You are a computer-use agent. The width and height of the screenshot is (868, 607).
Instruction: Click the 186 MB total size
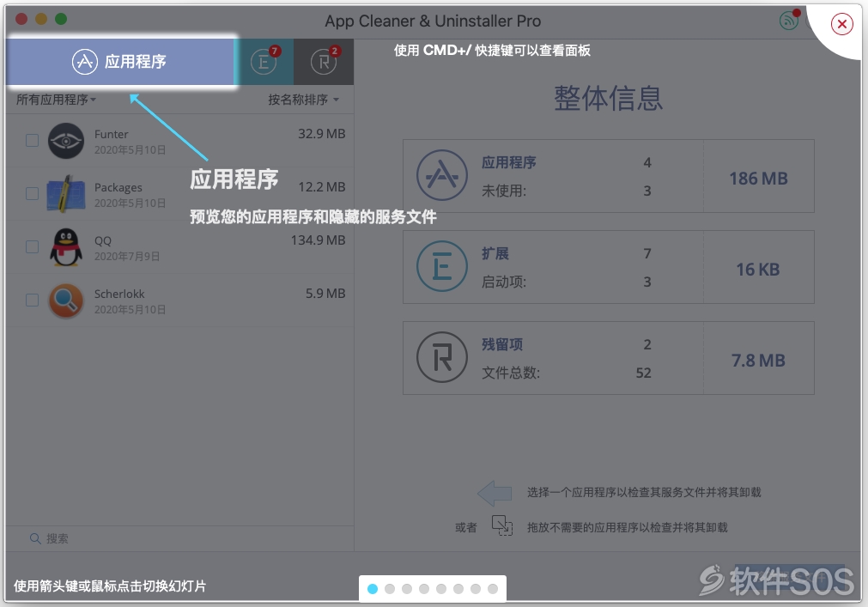tap(758, 179)
